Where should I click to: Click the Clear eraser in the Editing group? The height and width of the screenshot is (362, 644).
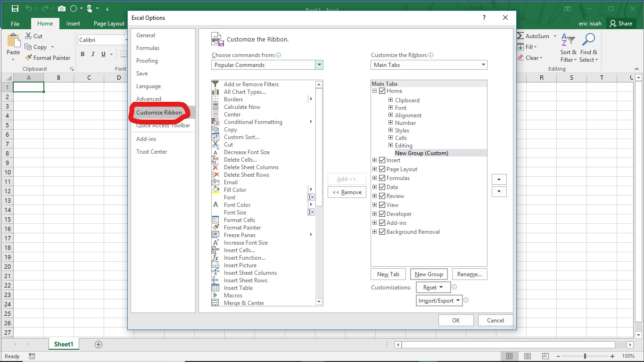[520, 58]
